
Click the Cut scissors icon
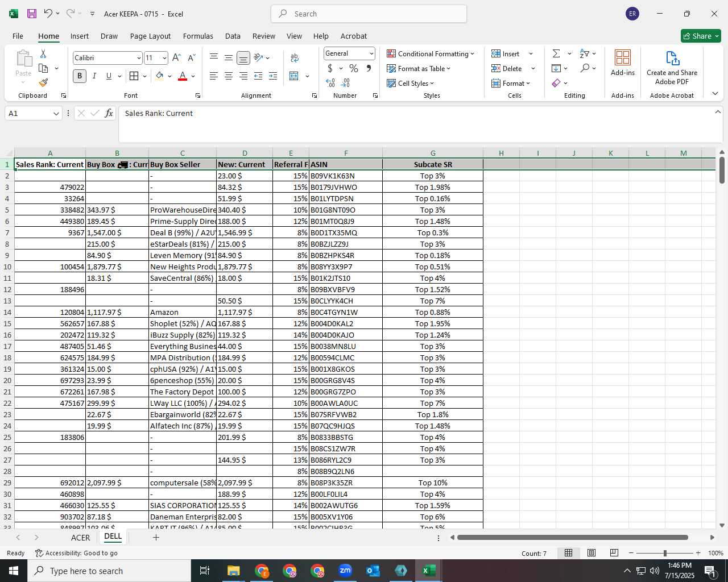pos(43,54)
